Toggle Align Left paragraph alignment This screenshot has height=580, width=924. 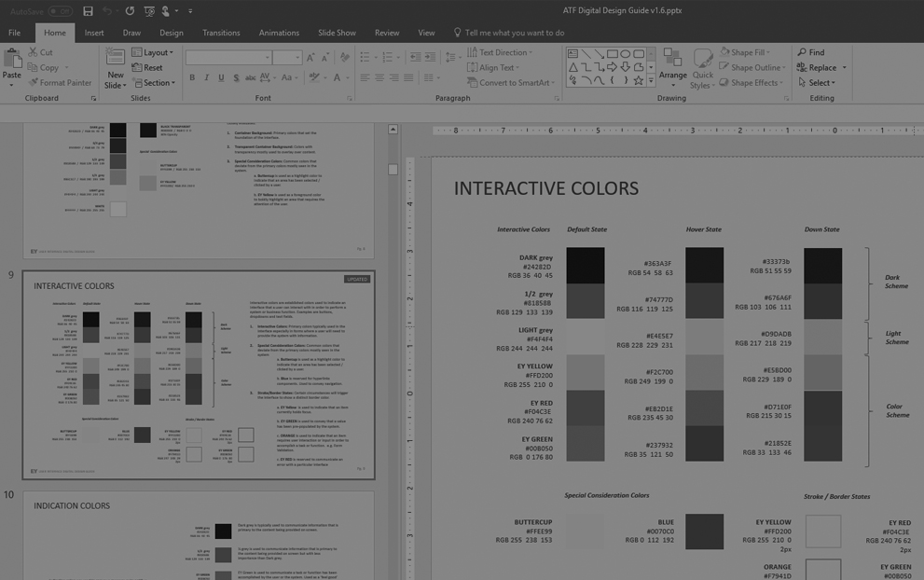(365, 77)
